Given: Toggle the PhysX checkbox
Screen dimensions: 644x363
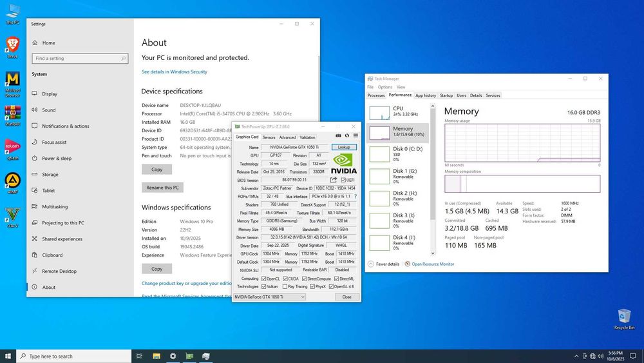Looking at the screenshot, I should click(x=312, y=286).
